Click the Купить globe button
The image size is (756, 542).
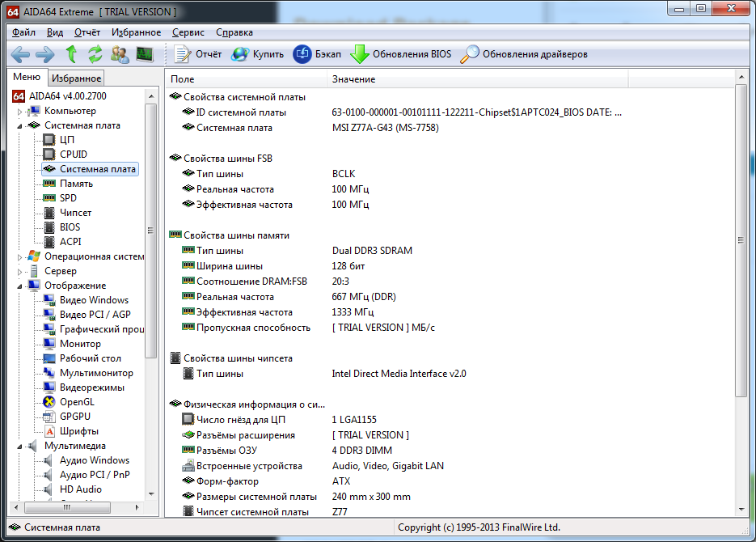[x=257, y=54]
